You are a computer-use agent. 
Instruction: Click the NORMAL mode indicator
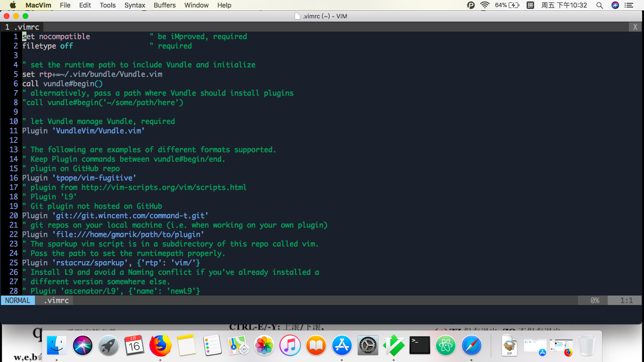point(17,300)
